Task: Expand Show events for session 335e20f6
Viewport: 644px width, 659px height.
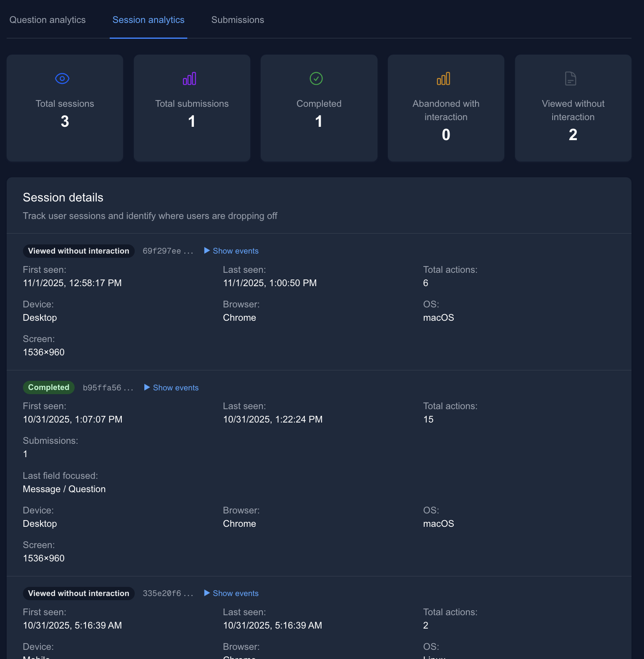Action: (231, 593)
